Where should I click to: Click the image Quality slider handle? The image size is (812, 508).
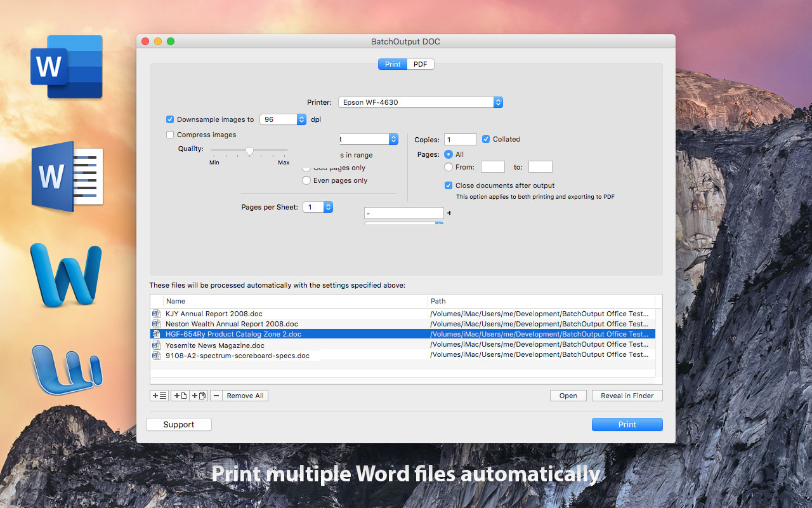point(249,151)
